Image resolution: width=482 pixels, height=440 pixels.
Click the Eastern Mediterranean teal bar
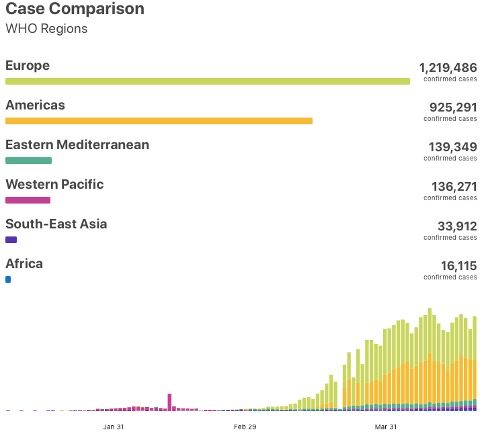pos(28,161)
